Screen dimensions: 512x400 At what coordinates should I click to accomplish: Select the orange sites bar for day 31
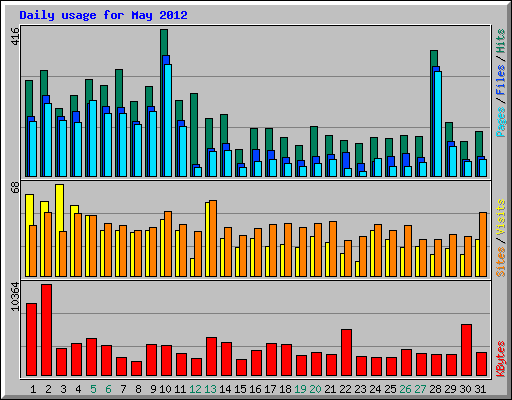pos(483,244)
